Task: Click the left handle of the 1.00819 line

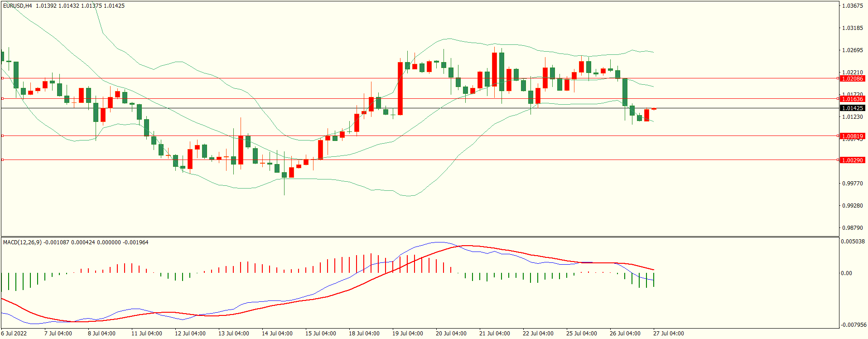Action: click(2, 136)
